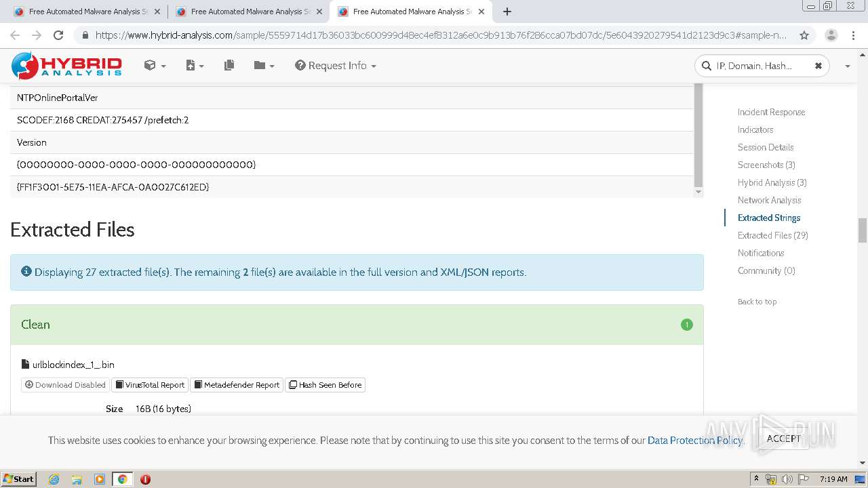Open the Windows Start menu

click(19, 479)
